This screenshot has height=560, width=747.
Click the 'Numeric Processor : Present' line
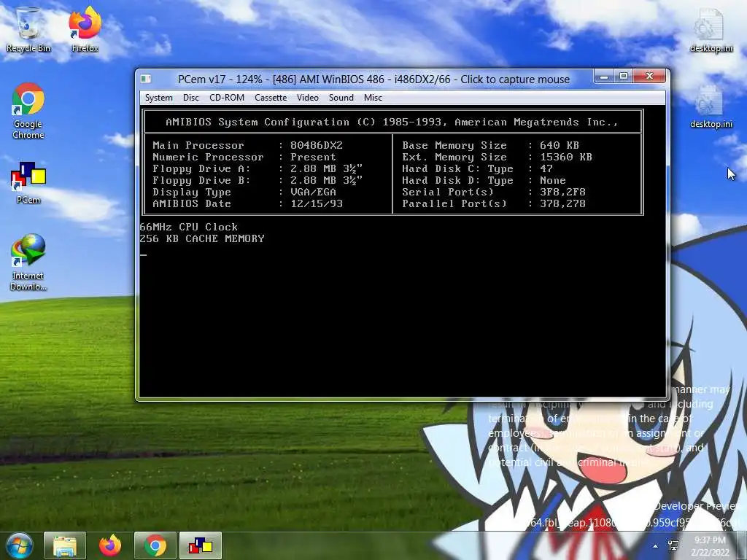click(244, 157)
